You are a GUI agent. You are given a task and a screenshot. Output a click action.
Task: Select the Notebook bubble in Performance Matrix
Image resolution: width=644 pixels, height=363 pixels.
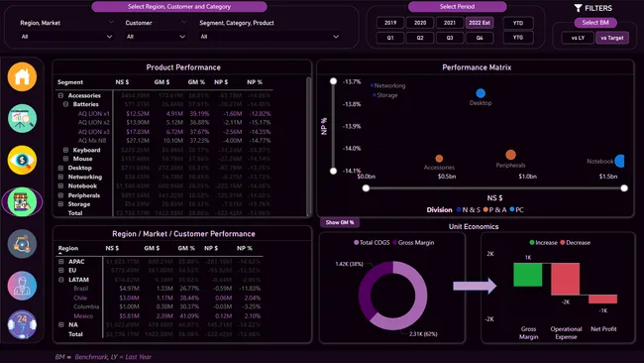point(620,161)
